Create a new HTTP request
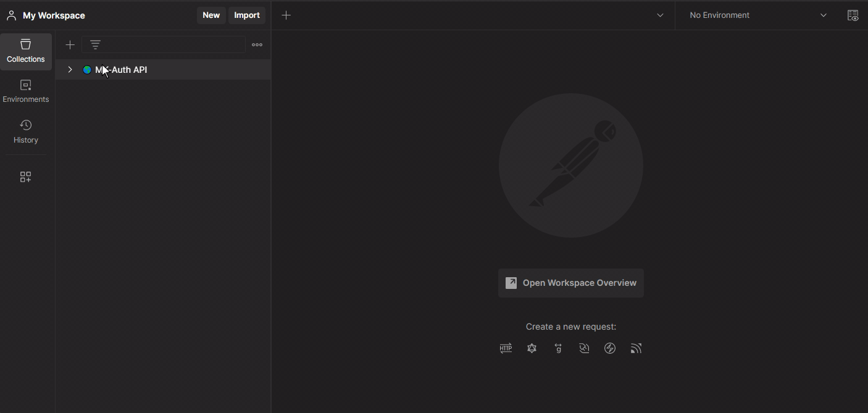868x413 pixels. (506, 349)
